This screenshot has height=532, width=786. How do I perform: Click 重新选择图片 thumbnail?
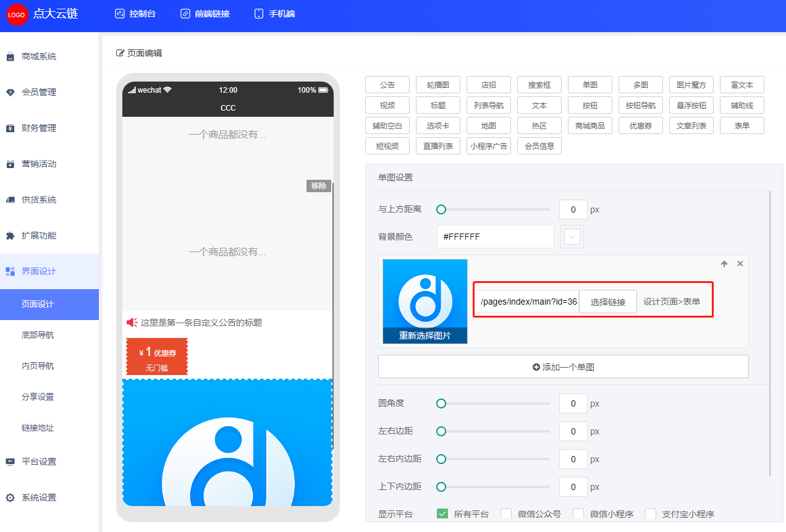click(425, 302)
